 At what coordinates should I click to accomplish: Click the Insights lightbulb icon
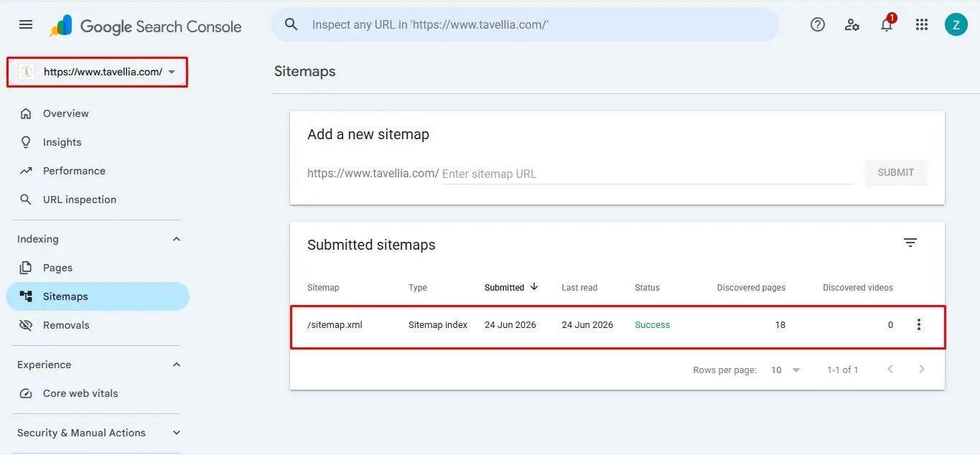pos(26,142)
